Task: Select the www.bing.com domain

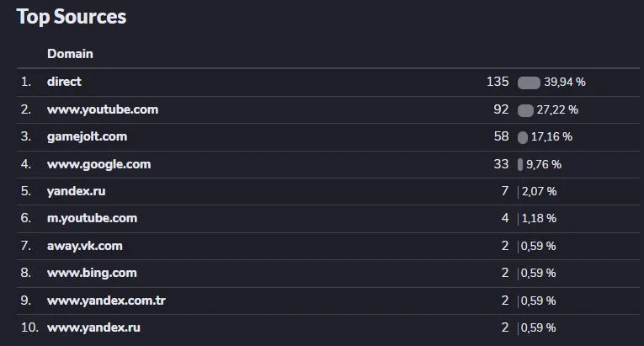Action: (92, 273)
